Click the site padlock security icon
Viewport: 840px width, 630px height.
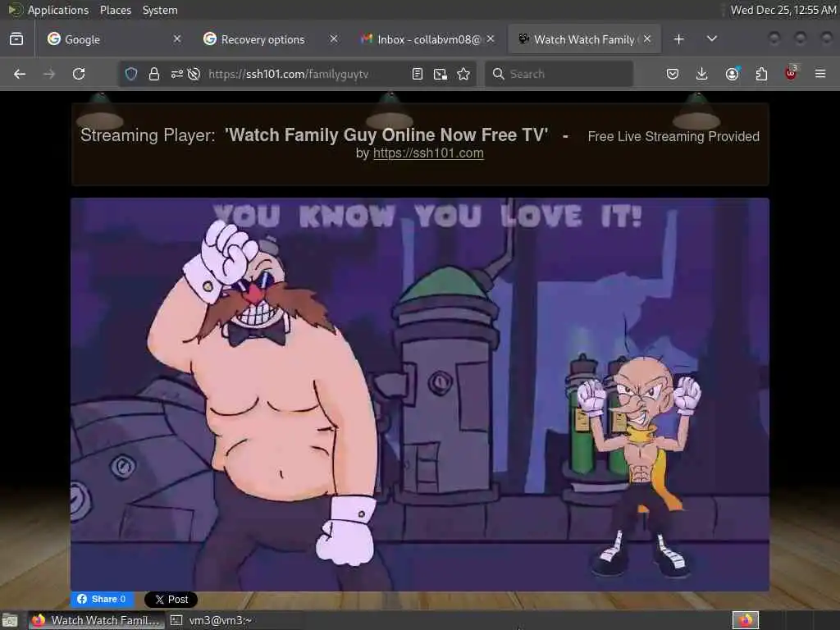point(153,74)
